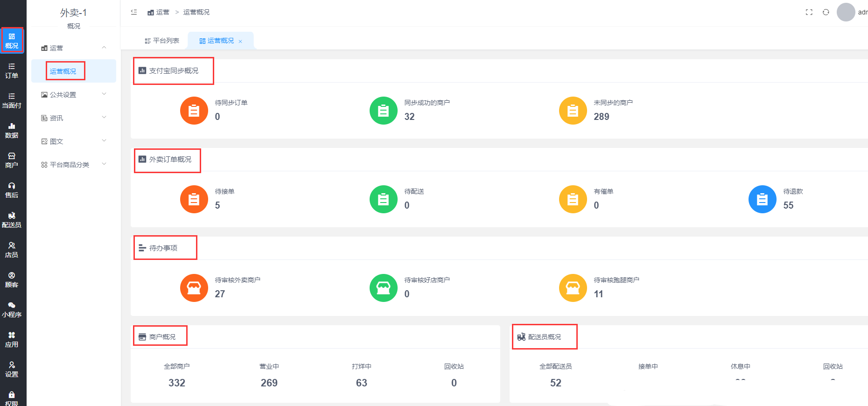Open 小程序 in the sidebar
Viewport: 868px width, 406px height.
pos(12,309)
